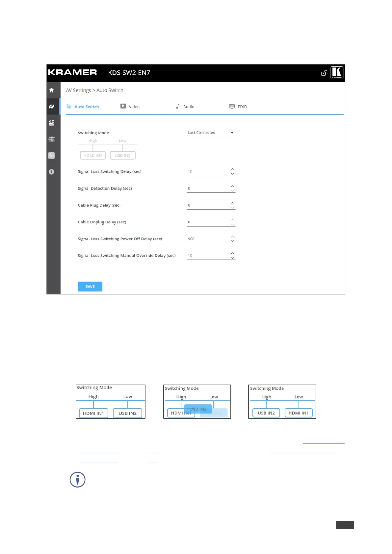Image resolution: width=392 pixels, height=554 pixels.
Task: Open the Home page in sidebar
Action: click(52, 90)
